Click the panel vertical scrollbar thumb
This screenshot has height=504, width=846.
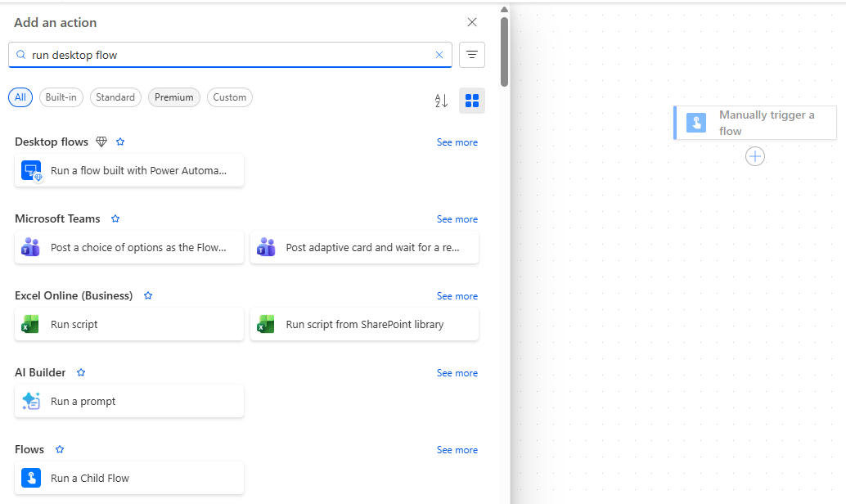(504, 52)
